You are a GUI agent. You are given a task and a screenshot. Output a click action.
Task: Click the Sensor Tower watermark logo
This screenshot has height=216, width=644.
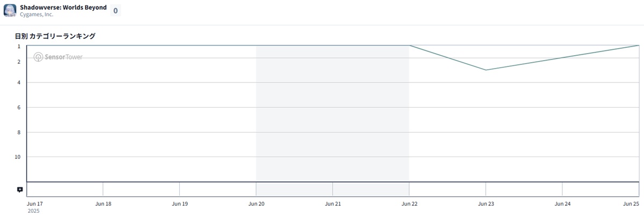pyautogui.click(x=58, y=57)
